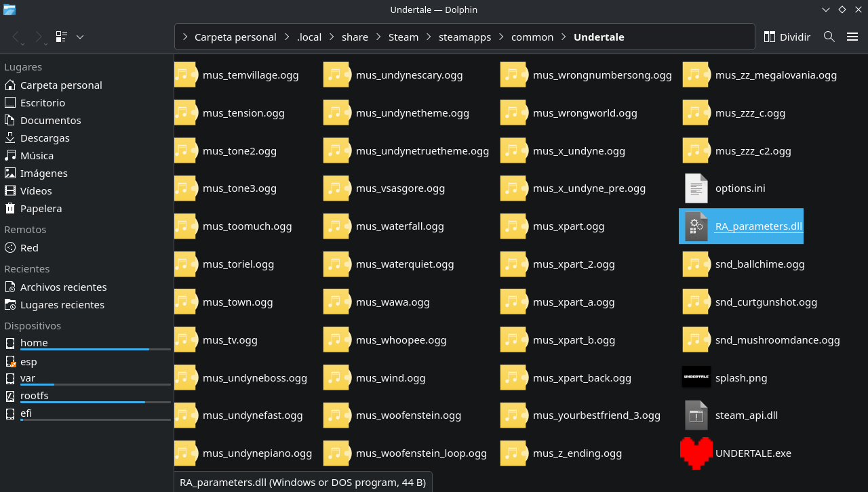Open the hamburger menu icon
Screen dimensions: 868x492
tap(852, 37)
